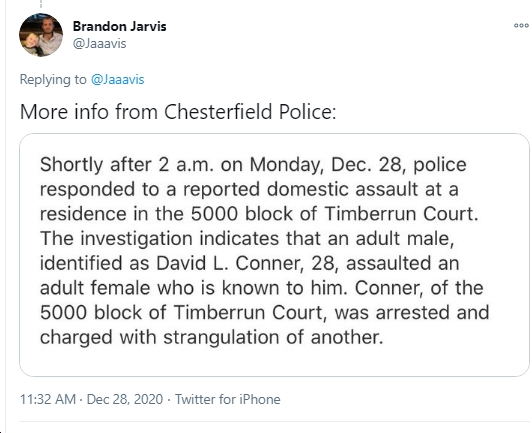
Task: Click 'The investigation indicates' line in image
Action: pos(247,239)
